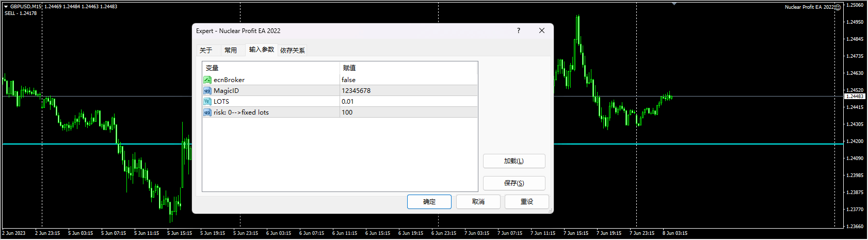Image resolution: width=868 pixels, height=240 pixels.
Task: Click the LOTS double variable icon
Action: (207, 102)
